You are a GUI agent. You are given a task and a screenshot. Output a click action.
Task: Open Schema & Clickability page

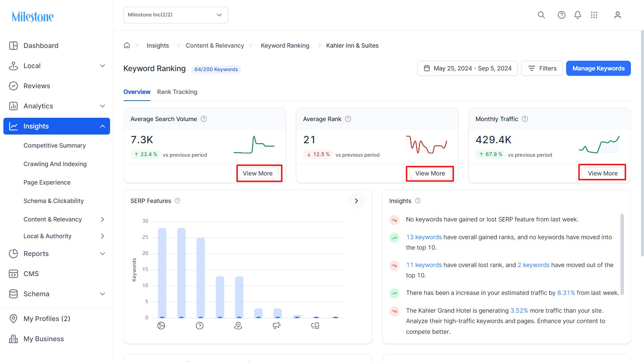coord(54,201)
